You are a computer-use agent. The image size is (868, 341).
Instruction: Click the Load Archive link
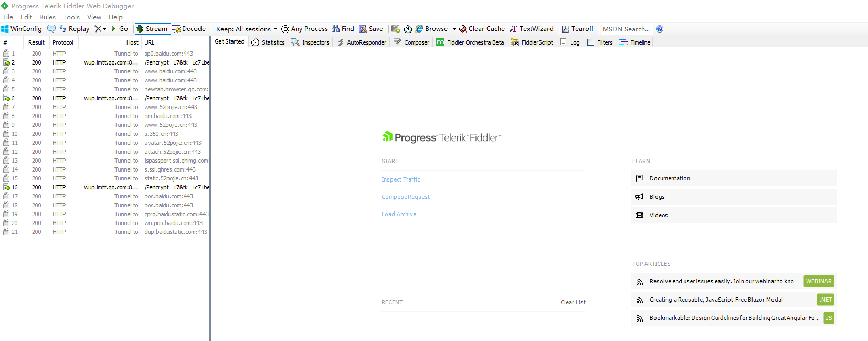(399, 214)
